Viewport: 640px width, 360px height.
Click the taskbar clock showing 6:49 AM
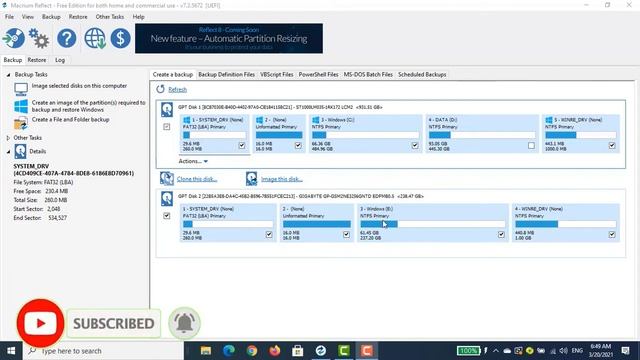(600, 351)
